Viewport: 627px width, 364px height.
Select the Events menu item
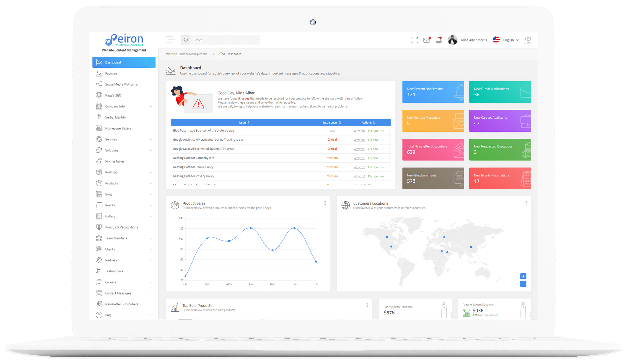pos(110,205)
